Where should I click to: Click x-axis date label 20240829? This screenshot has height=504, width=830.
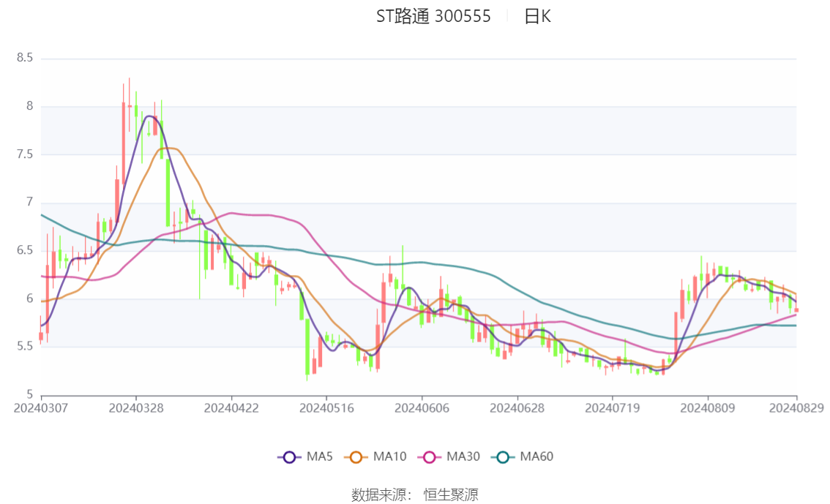pos(796,408)
